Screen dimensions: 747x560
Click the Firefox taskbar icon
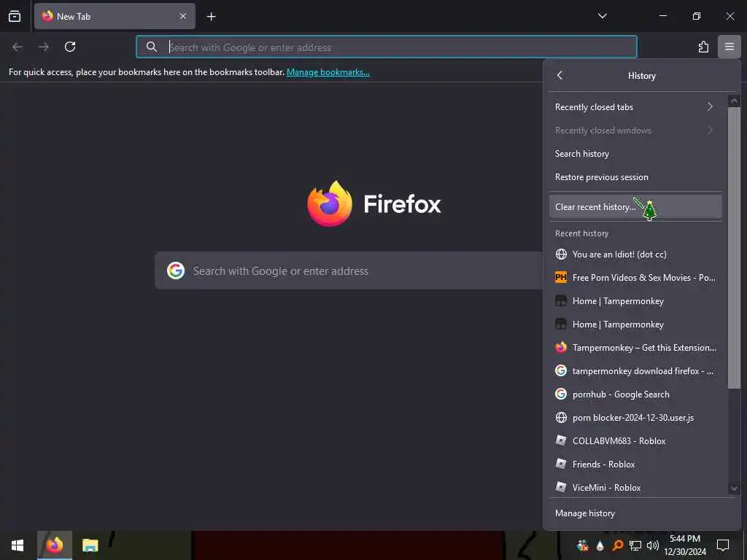pyautogui.click(x=55, y=545)
